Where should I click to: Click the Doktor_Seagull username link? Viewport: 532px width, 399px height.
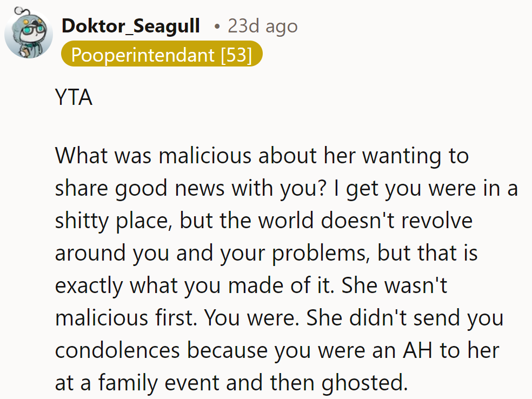pos(131,25)
